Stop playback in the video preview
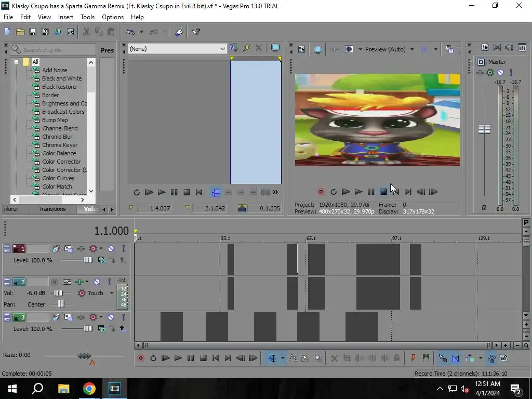The height and width of the screenshot is (399, 532). pos(383,192)
